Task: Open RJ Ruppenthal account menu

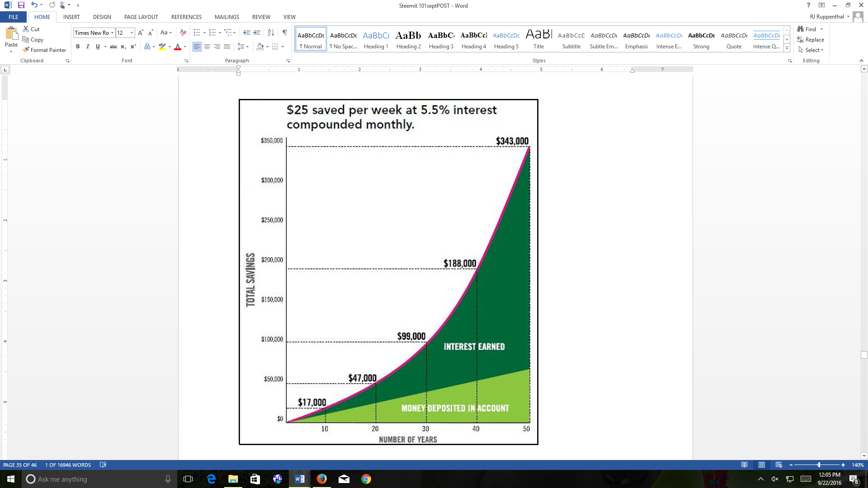Action: pos(830,17)
